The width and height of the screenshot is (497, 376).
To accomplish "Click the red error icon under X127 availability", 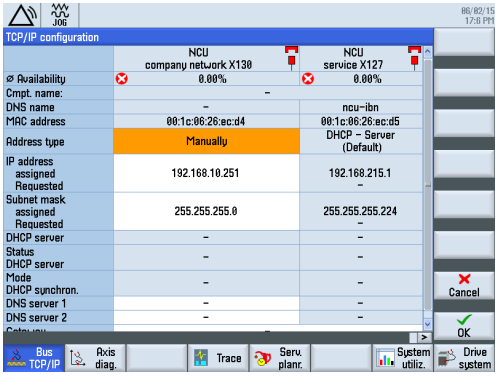I will (308, 79).
